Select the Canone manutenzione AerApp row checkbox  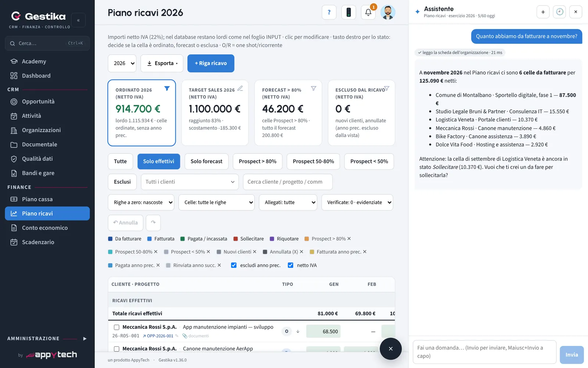click(x=116, y=349)
